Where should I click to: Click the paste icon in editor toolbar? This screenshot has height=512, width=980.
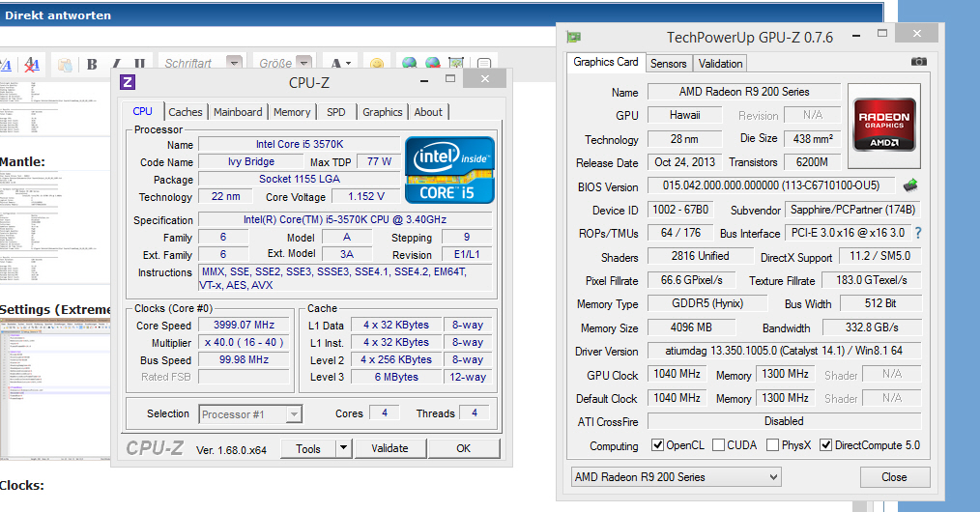pos(65,64)
